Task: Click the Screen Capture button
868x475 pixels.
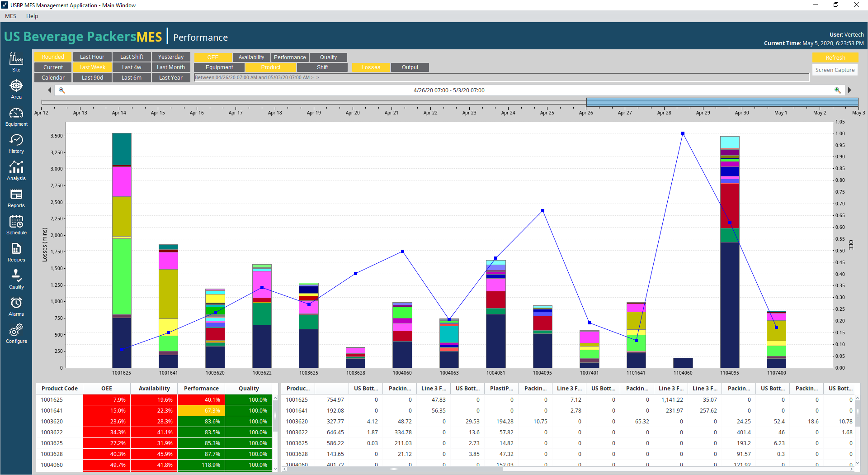Action: pyautogui.click(x=835, y=70)
